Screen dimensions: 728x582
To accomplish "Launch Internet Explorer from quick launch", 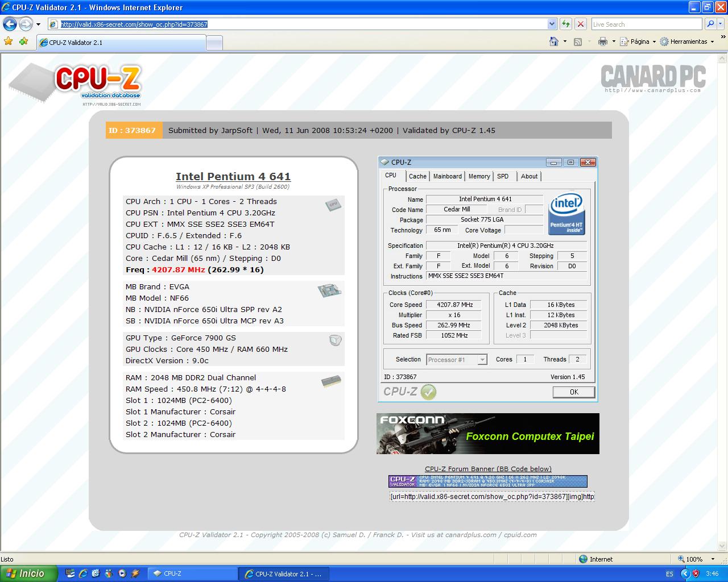I will pos(83,573).
